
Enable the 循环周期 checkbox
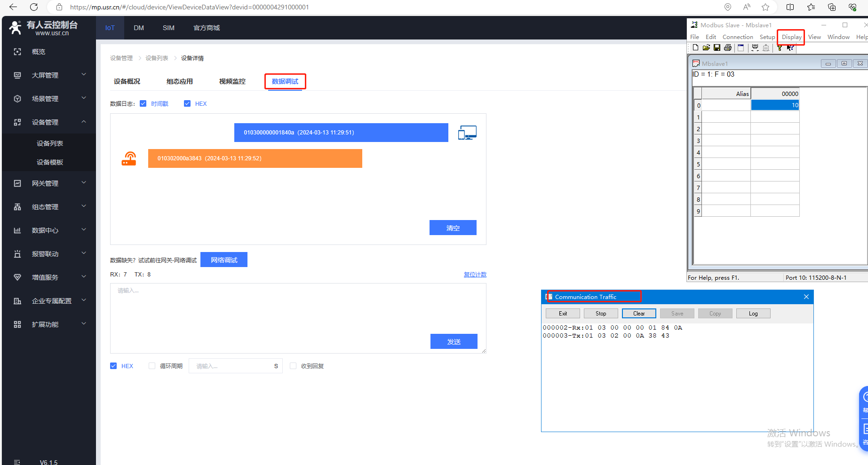click(x=152, y=366)
